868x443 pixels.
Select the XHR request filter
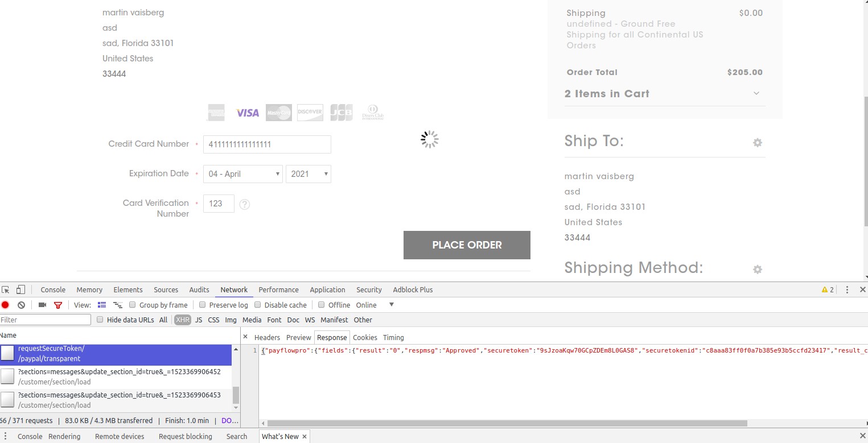[x=182, y=320]
